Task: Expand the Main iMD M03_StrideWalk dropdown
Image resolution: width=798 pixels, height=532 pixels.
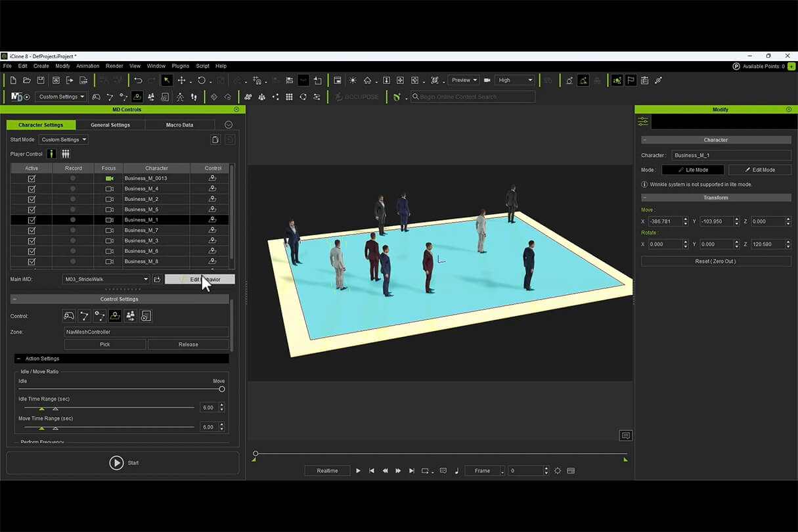Action: click(106, 279)
